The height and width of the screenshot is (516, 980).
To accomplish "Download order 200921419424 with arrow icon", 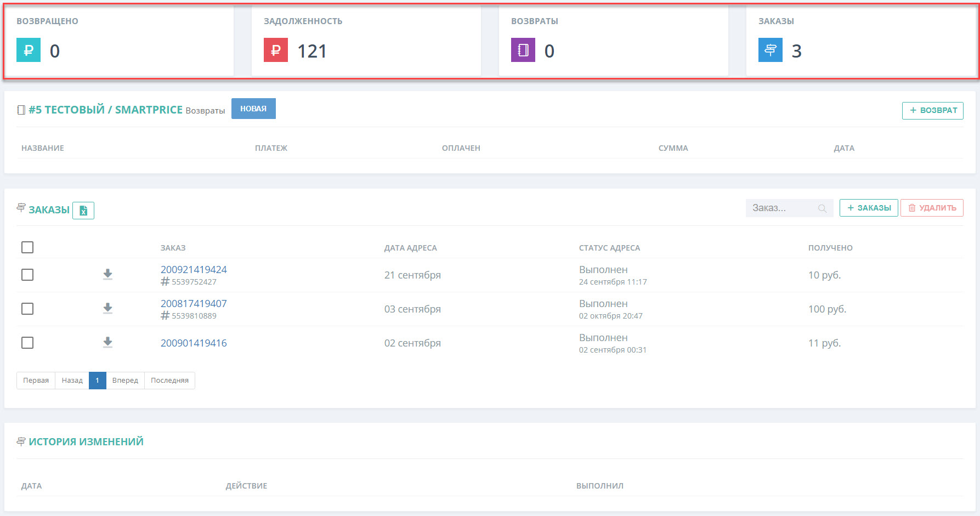I will tap(108, 274).
